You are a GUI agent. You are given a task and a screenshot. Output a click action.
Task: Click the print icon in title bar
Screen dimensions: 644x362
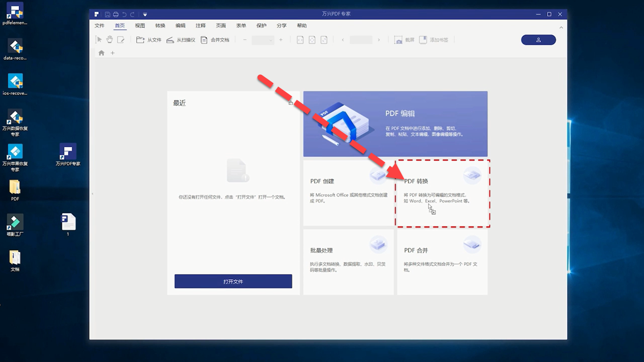pyautogui.click(x=116, y=14)
